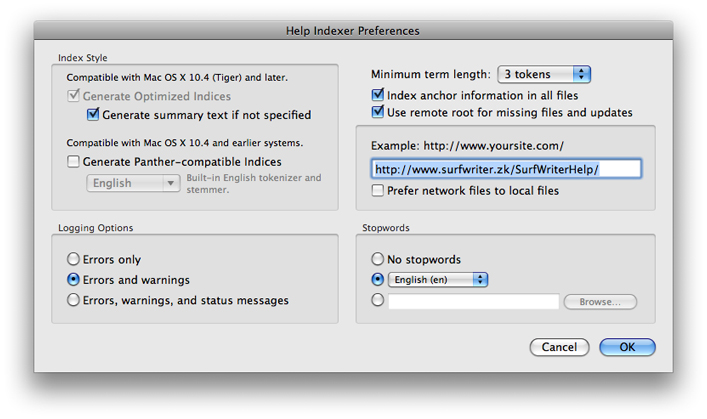Click 'Compatible with Mac OS X 10.4 (Tiger) and later.' text
Image resolution: width=707 pixels, height=419 pixels.
tap(177, 77)
